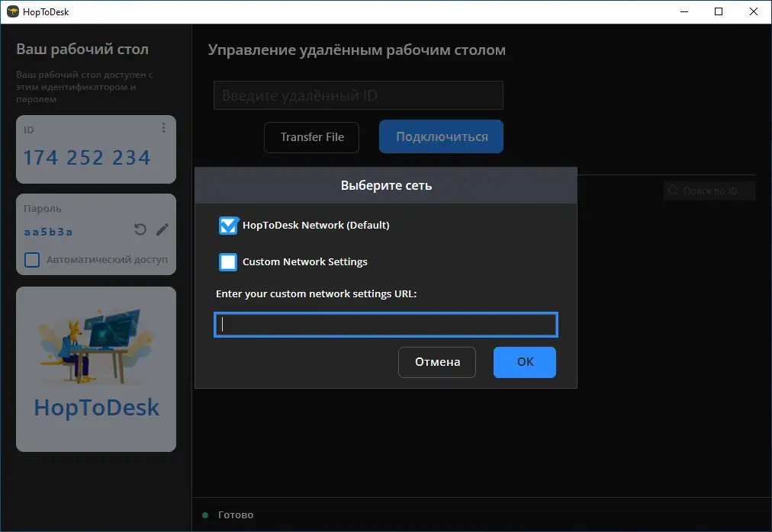Maximize the HopToDesk window
Screen dimensions: 772x532
pyautogui.click(x=719, y=11)
